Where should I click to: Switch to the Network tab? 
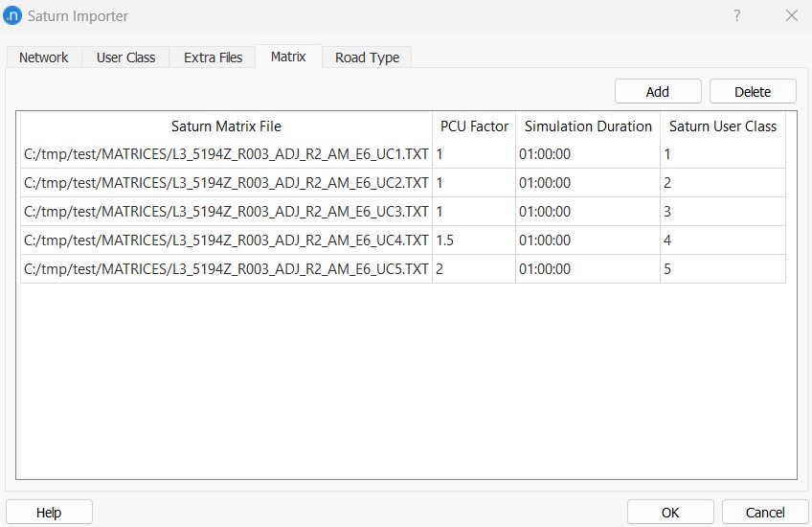click(43, 57)
